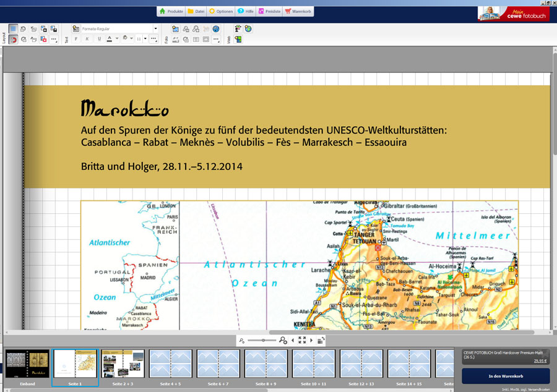Click the blue globe icon in Foto group
Viewport: 557px width, 392px height.
point(215,28)
